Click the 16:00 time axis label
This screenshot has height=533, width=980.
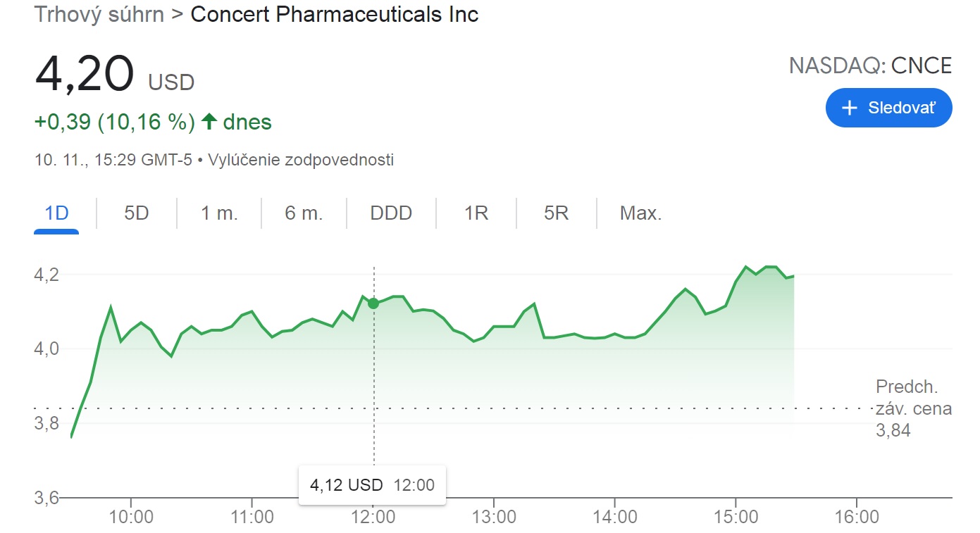[856, 517]
